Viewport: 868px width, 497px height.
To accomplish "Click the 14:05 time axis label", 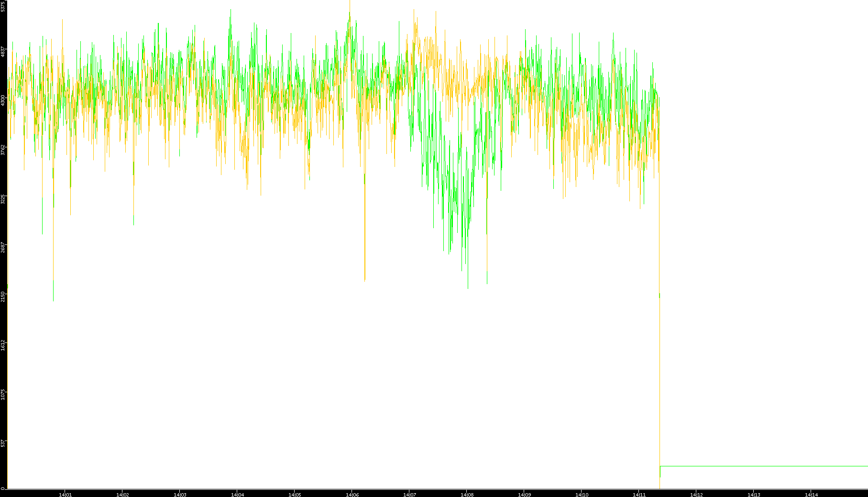I will pos(295,494).
